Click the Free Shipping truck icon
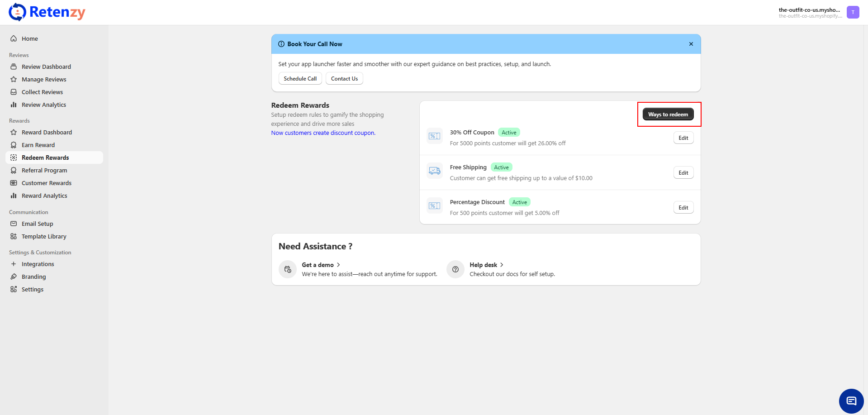The width and height of the screenshot is (868, 415). pyautogui.click(x=434, y=171)
